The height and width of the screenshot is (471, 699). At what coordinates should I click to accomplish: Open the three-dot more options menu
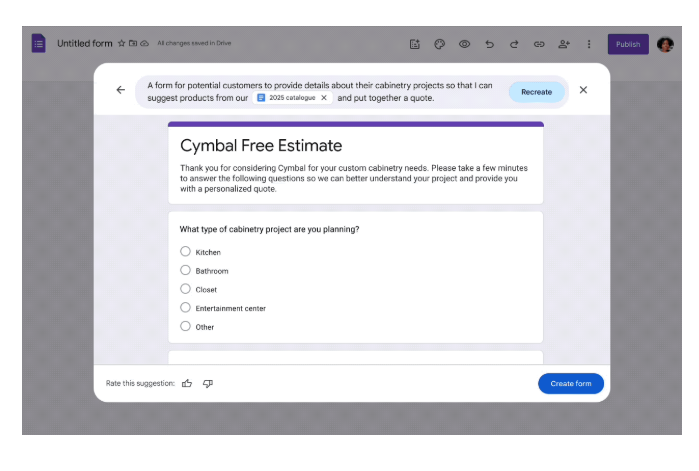(x=589, y=44)
